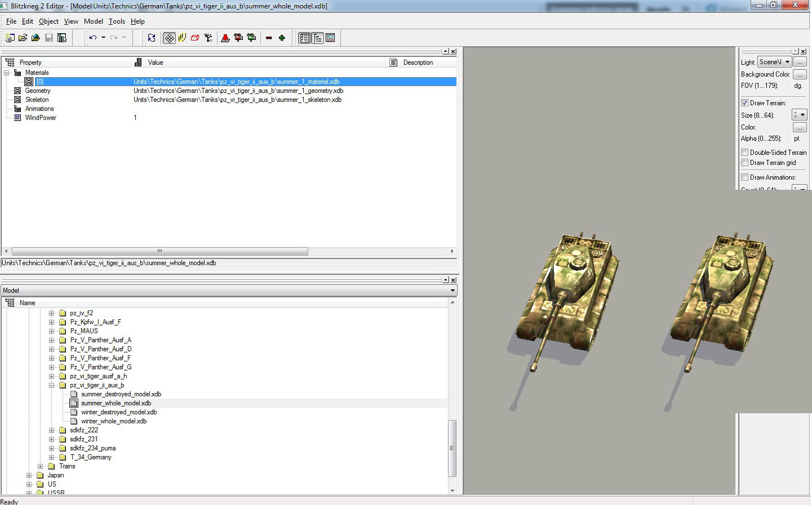Toggle the tree view panel icon
Screen dimensions: 812x505
(x=317, y=38)
